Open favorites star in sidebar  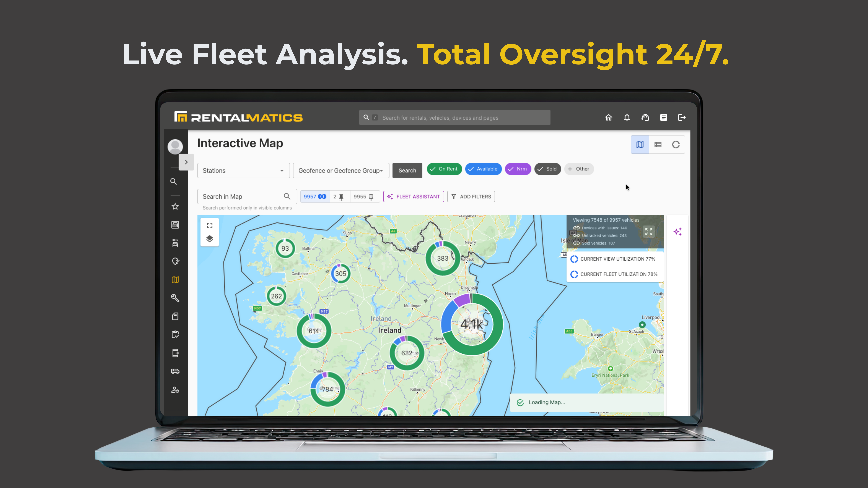pos(175,206)
